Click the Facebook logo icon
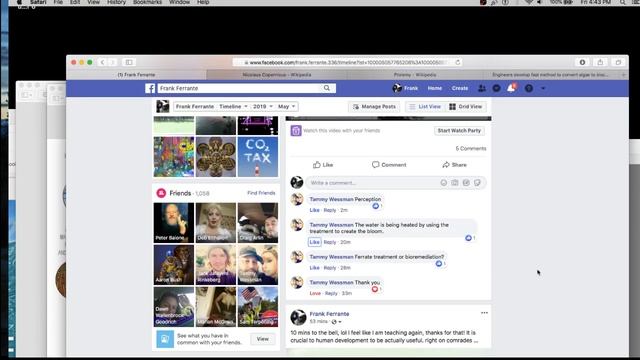 click(x=150, y=88)
